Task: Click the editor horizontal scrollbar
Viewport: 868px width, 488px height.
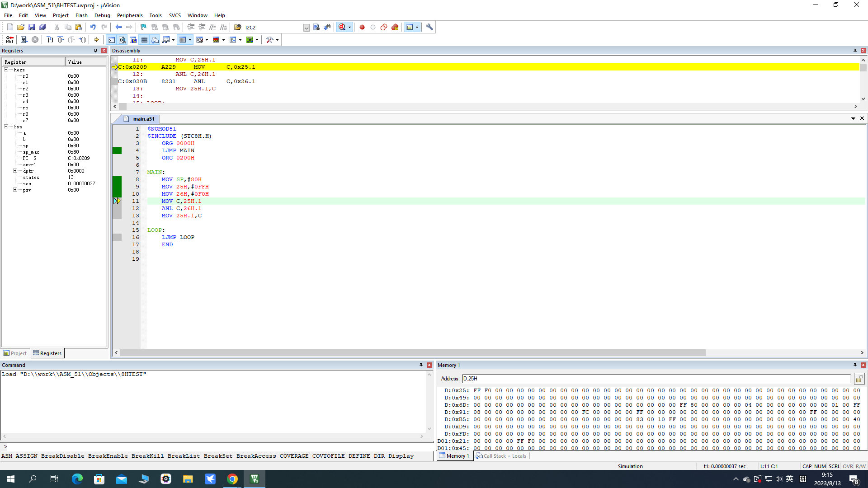Action: pos(413,352)
